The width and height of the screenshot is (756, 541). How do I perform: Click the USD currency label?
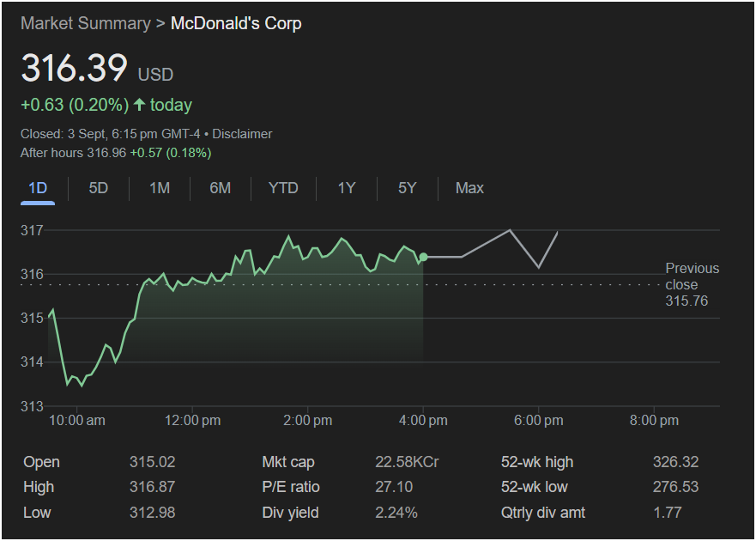155,75
